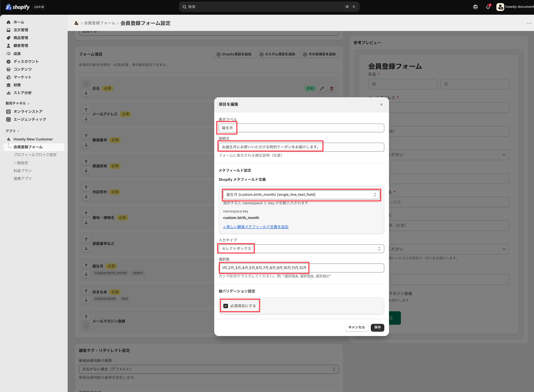The width and height of the screenshot is (534, 392).
Task: Open the Shopify メタフィールド定義 dropdown
Action: pyautogui.click(x=301, y=195)
